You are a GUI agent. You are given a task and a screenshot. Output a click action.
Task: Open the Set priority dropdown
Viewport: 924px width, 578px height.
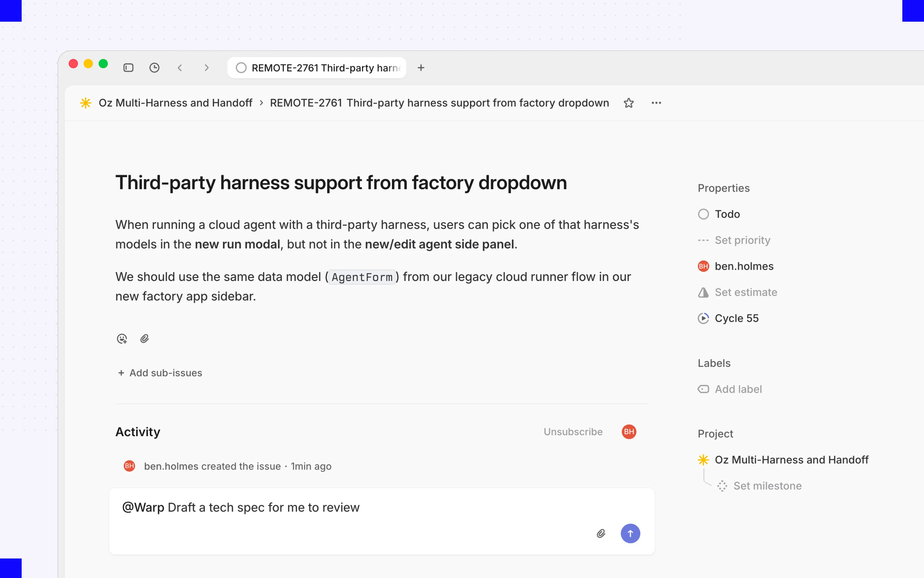[734, 240]
